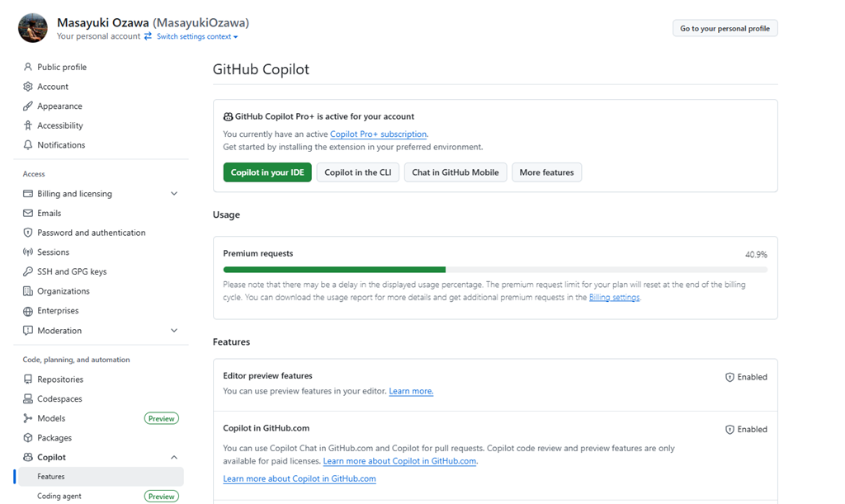Click the 40.9% usage percentage value

tap(756, 255)
